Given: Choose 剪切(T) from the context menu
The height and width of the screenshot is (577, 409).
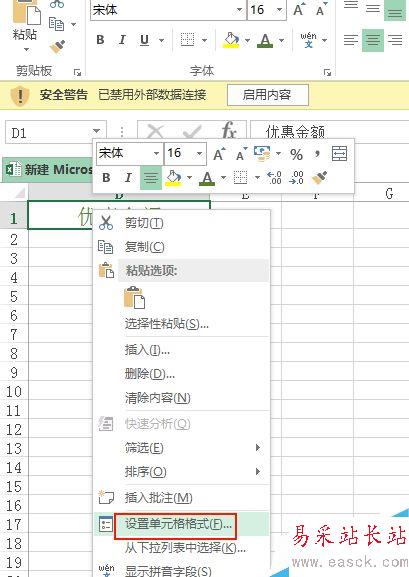Looking at the screenshot, I should coord(182,223).
